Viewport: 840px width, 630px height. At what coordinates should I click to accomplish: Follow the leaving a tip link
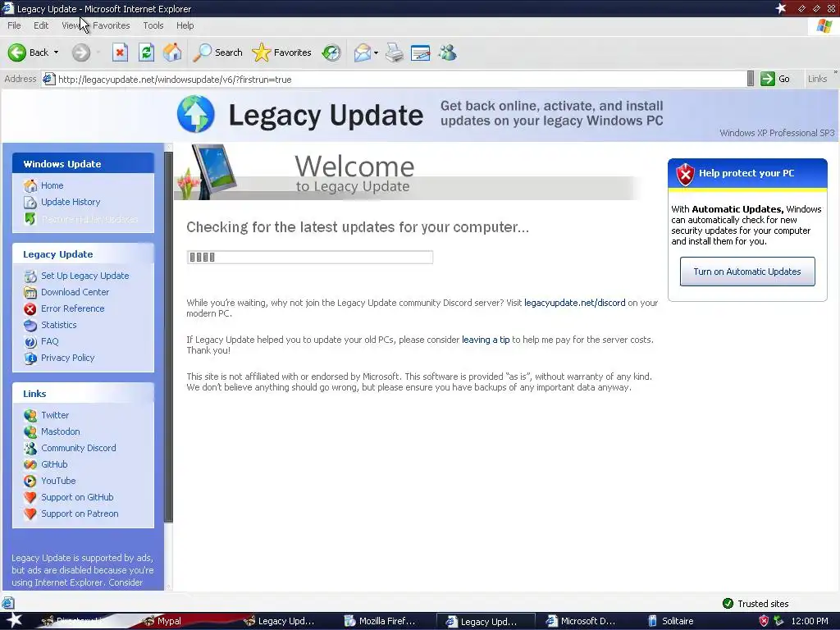[486, 340]
